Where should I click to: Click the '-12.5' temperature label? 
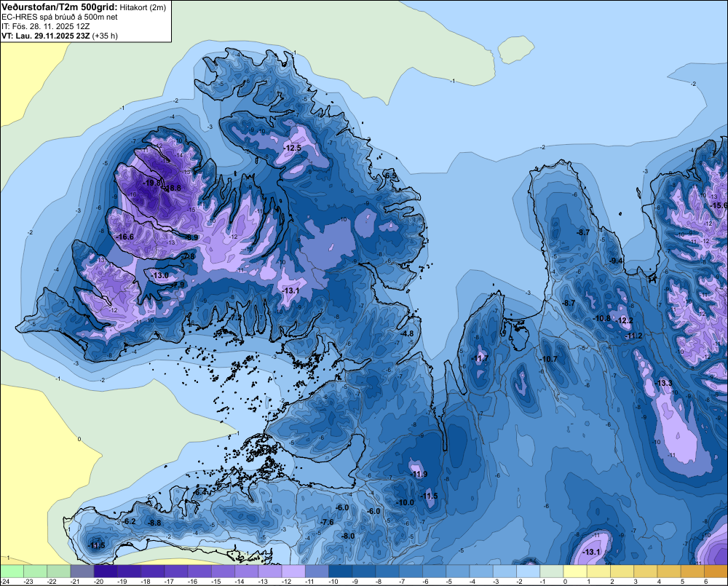[293, 148]
